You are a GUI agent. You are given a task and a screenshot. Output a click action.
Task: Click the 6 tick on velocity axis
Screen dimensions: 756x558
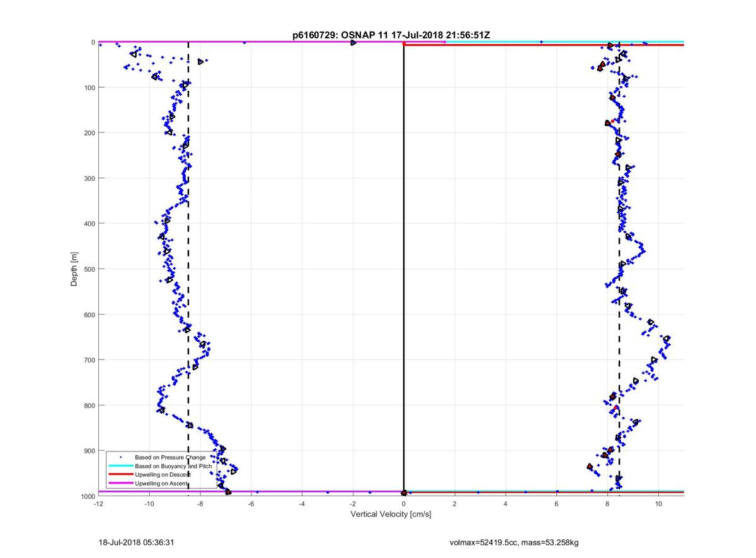click(556, 504)
